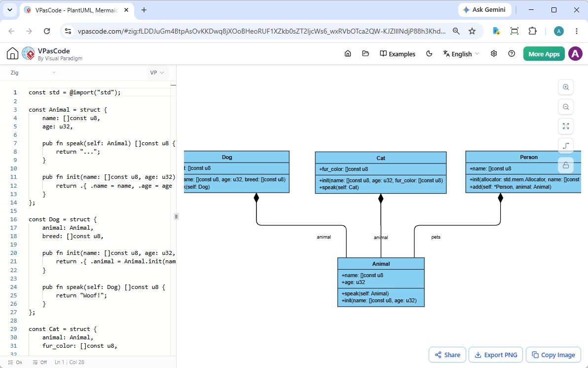Screen dimensions: 588x368
Task: Click line 25 return "Woof!" code
Action: (81, 295)
